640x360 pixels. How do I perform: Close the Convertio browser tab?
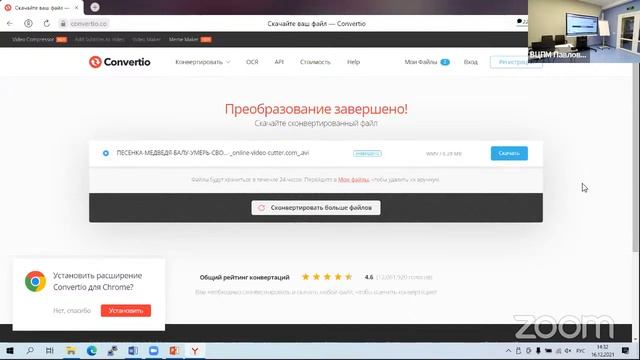(76, 7)
